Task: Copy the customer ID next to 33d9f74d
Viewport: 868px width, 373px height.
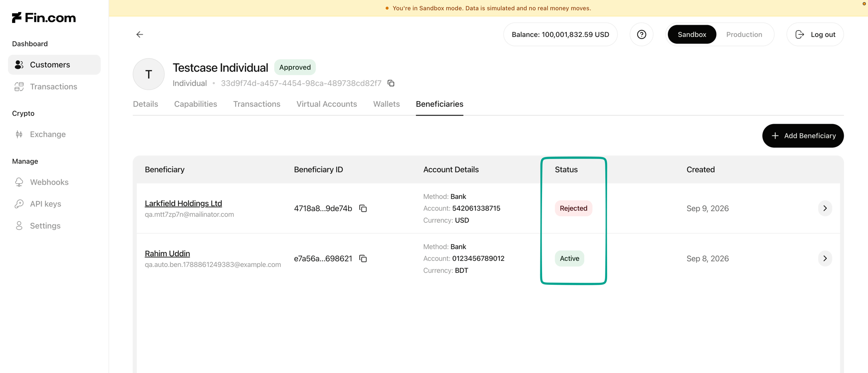Action: pos(391,83)
